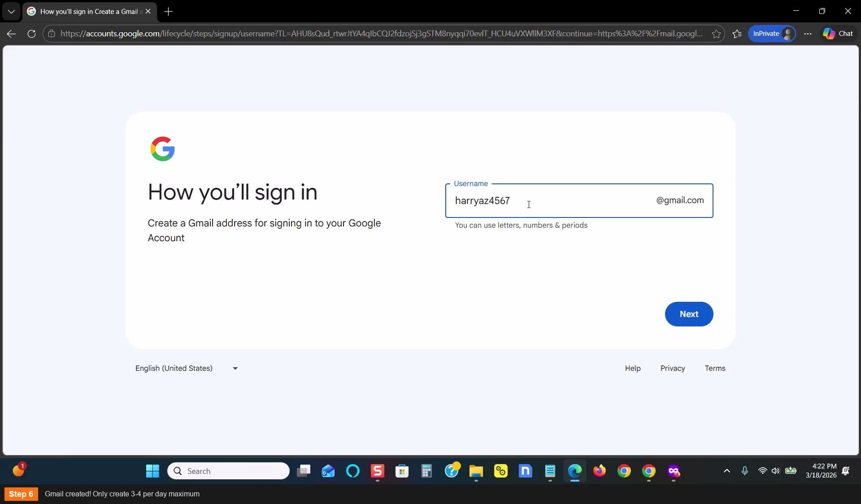Viewport: 861px width, 504px height.
Task: Launch Outlook from the taskbar
Action: pos(328,471)
